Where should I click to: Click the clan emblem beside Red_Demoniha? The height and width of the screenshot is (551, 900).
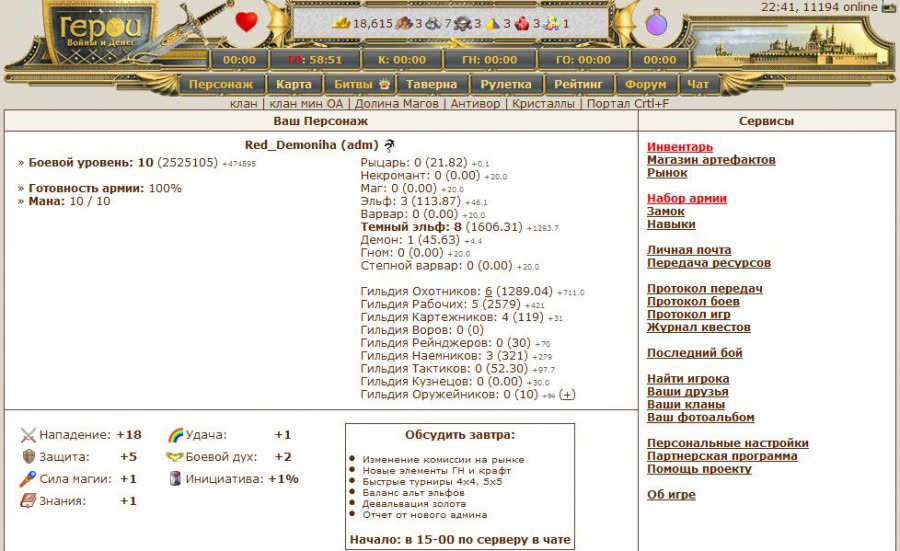click(390, 145)
